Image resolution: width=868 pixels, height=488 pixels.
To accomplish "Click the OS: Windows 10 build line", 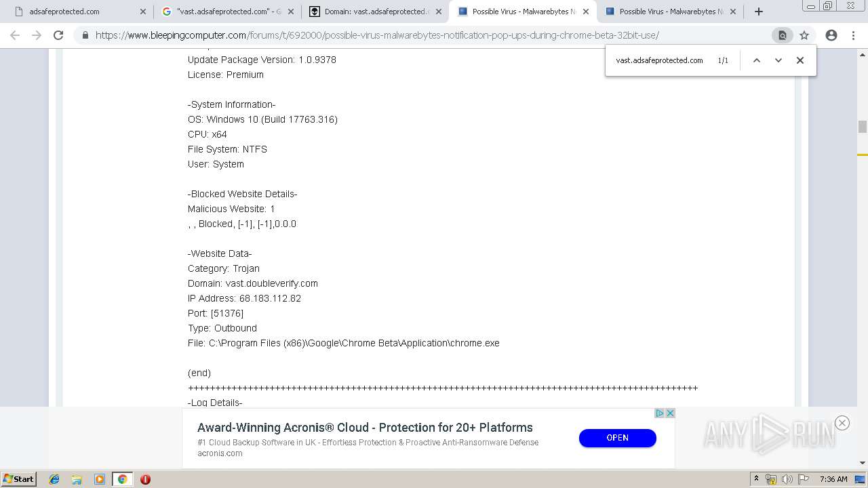I will (x=262, y=119).
